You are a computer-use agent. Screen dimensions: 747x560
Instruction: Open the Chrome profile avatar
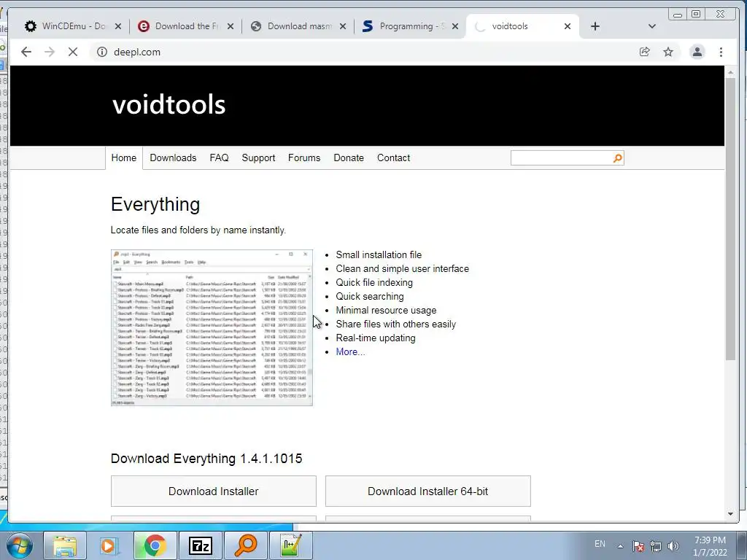(697, 52)
